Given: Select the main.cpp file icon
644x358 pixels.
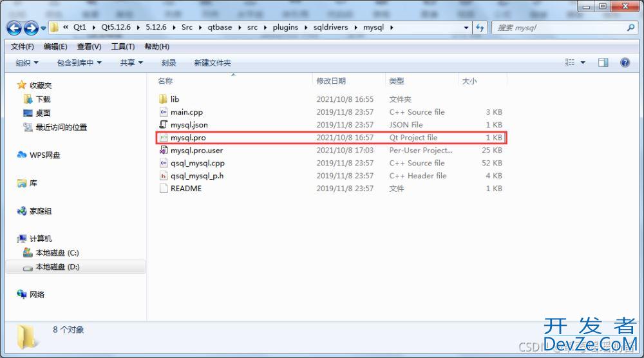Looking at the screenshot, I should [163, 111].
